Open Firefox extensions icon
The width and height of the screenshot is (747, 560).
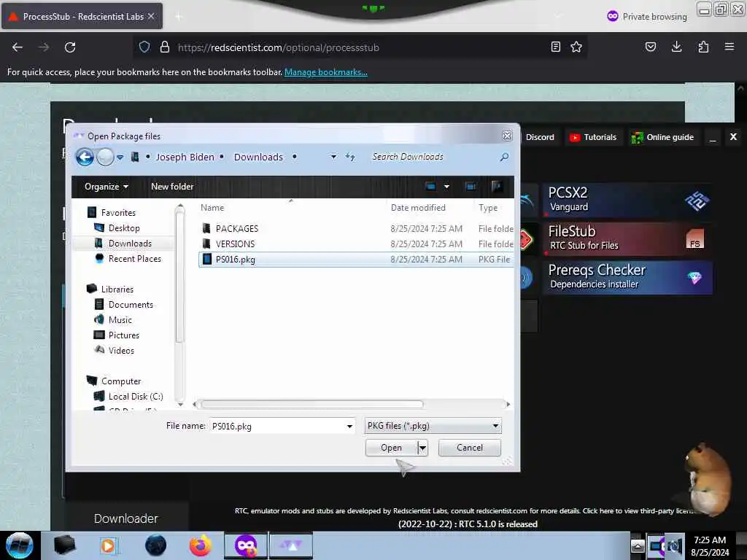click(703, 47)
